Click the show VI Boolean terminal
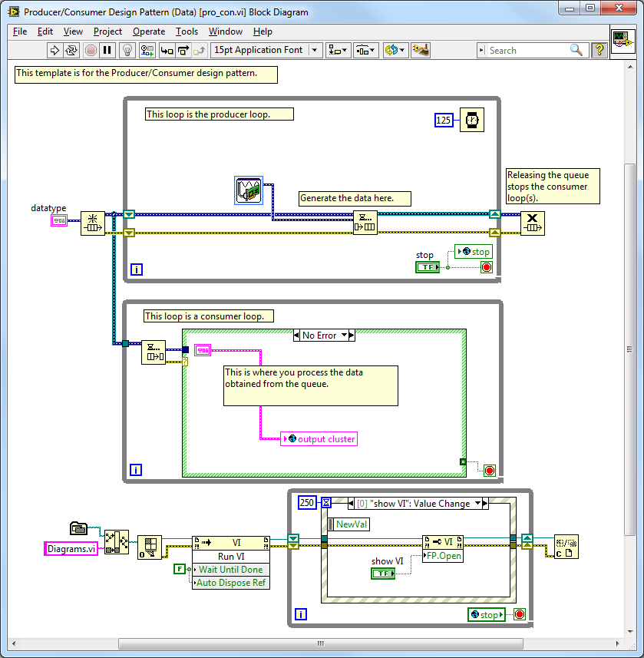Screen dimensions: 644x658 383,574
